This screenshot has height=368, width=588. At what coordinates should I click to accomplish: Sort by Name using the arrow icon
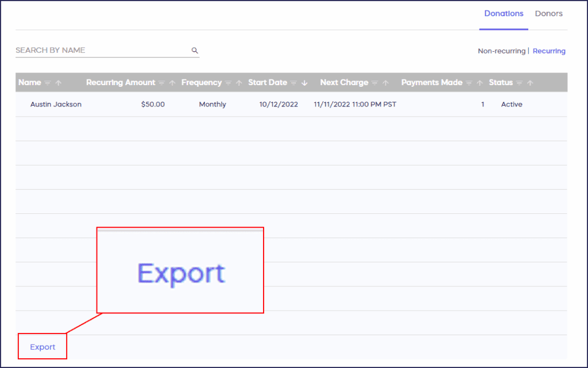click(58, 83)
